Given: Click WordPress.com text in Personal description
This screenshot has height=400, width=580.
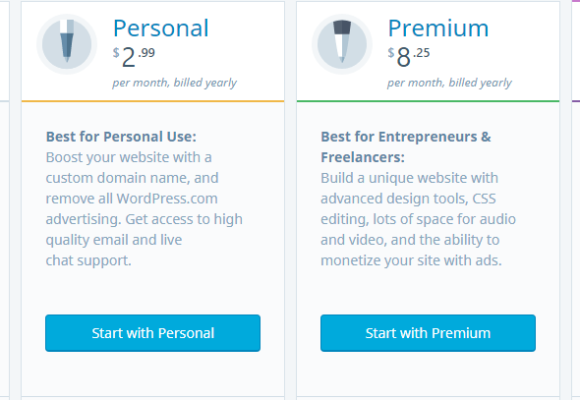Looking at the screenshot, I should point(167,199).
